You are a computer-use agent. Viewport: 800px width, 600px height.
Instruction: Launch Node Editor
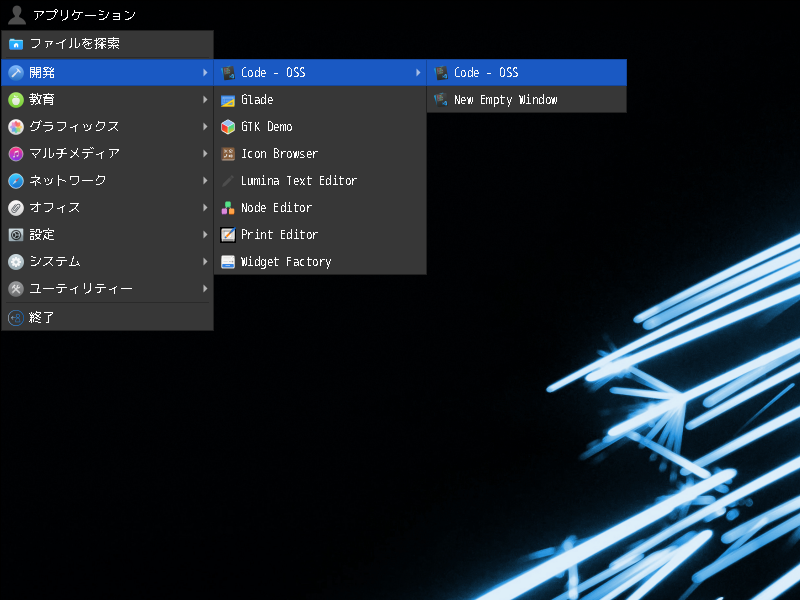tap(320, 208)
